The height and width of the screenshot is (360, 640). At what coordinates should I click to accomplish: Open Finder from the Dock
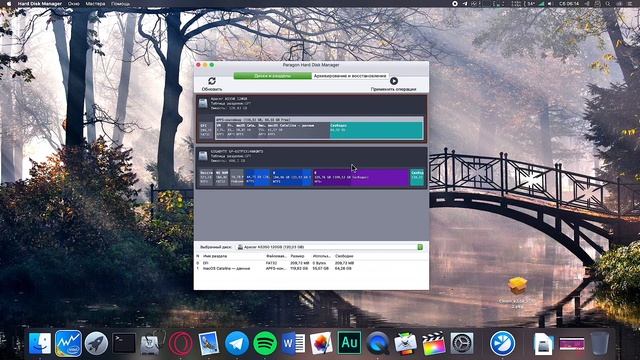(x=40, y=343)
